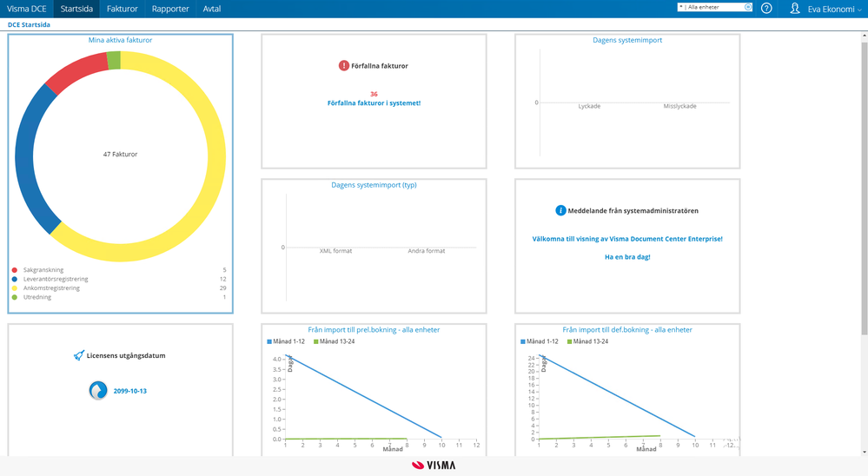The height and width of the screenshot is (476, 868).
Task: Toggle Månad 13-24 series in def.bokning chart
Action: 587,341
